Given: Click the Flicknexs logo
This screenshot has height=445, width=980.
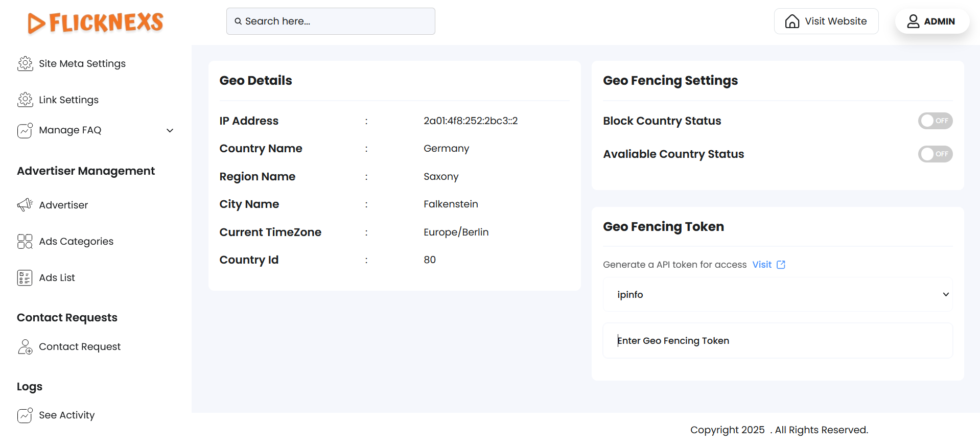Looking at the screenshot, I should click(96, 22).
